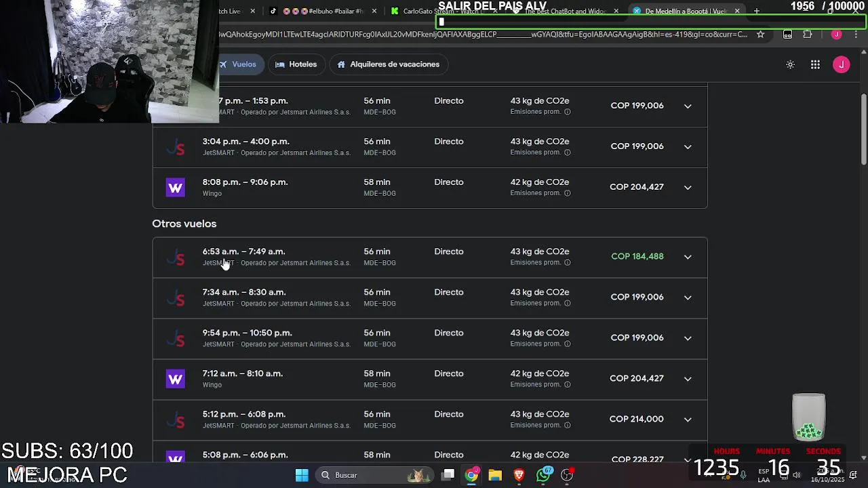The height and width of the screenshot is (488, 868).
Task: Select the COP 184,488 price
Action: point(637,256)
